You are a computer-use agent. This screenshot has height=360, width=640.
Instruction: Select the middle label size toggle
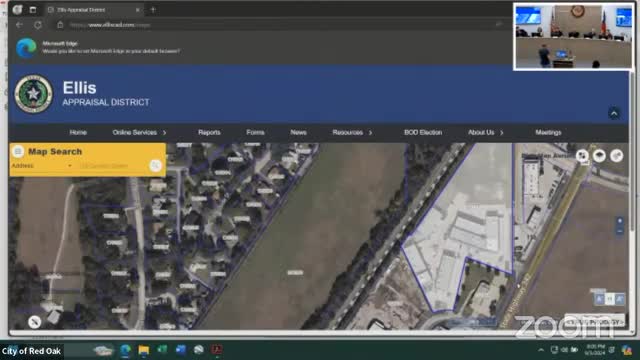609,299
